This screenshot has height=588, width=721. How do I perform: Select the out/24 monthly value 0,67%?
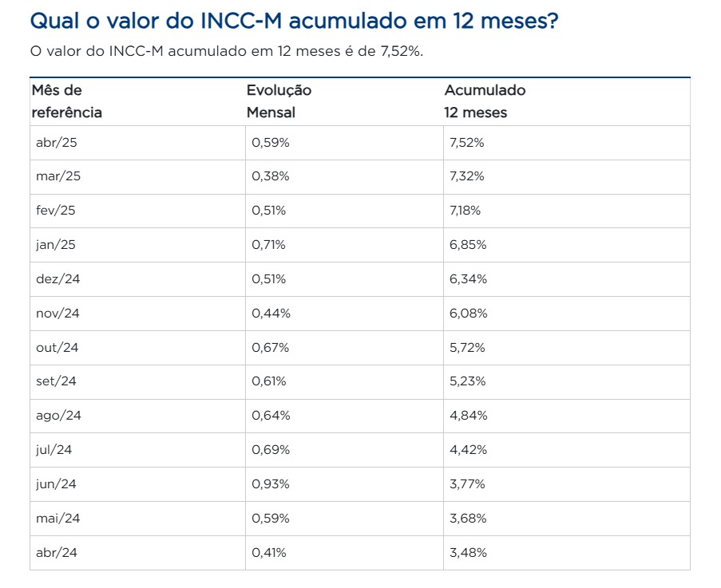[271, 348]
